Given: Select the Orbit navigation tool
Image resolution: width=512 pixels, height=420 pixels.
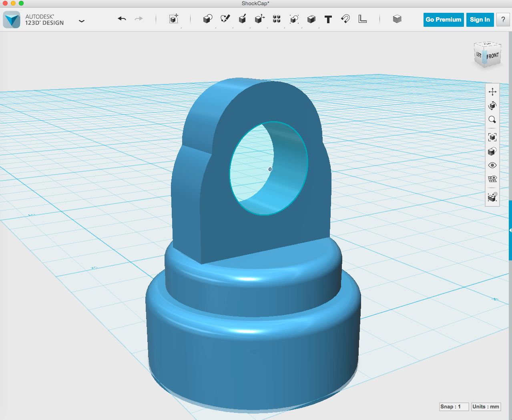Looking at the screenshot, I should click(x=492, y=106).
